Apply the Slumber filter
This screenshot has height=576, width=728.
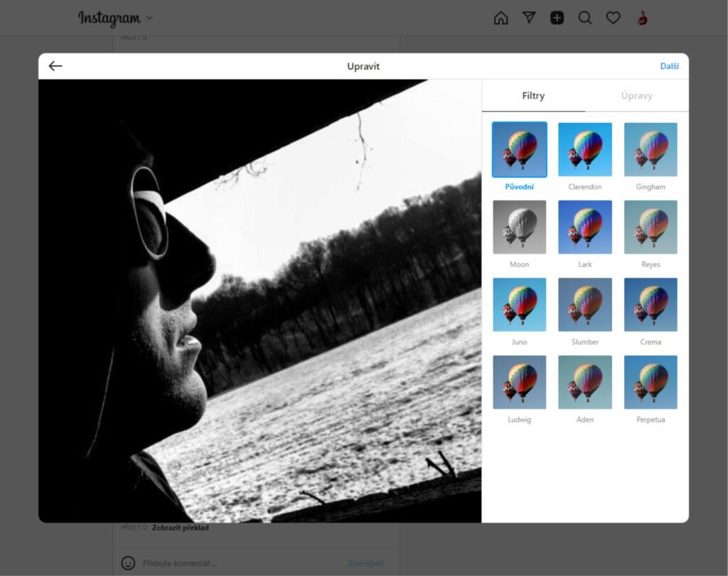pyautogui.click(x=584, y=305)
